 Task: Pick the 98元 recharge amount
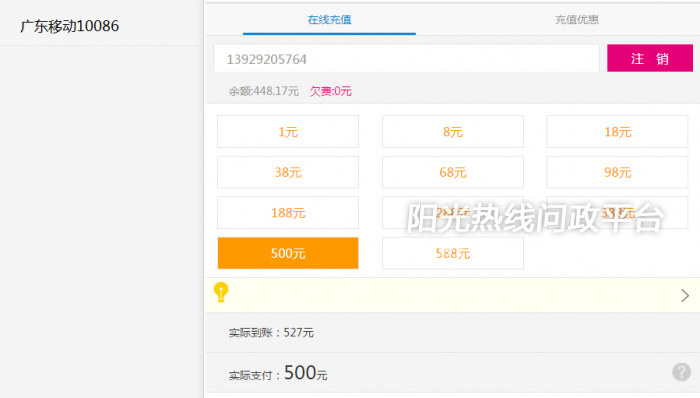click(617, 172)
